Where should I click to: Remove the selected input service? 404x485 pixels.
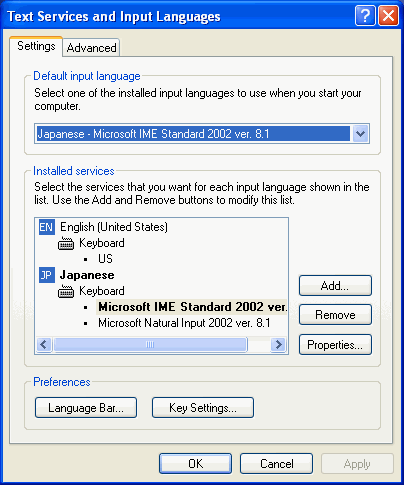(x=335, y=315)
